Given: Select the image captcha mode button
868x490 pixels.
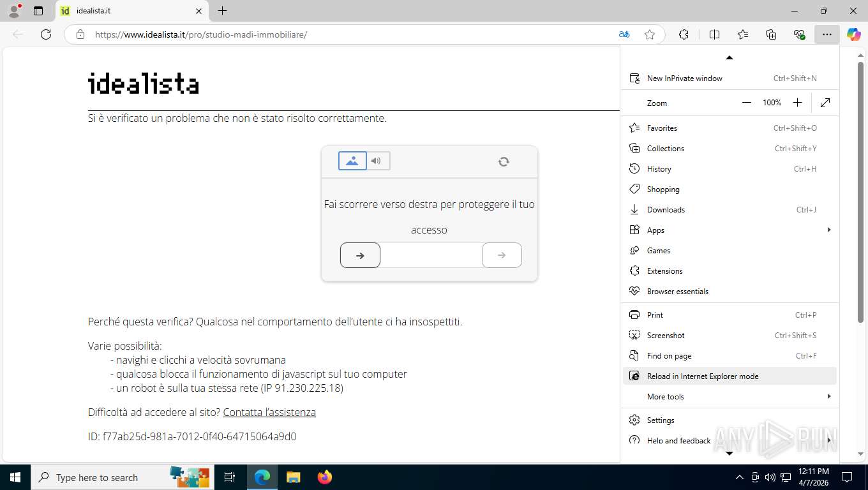Looking at the screenshot, I should (x=352, y=161).
